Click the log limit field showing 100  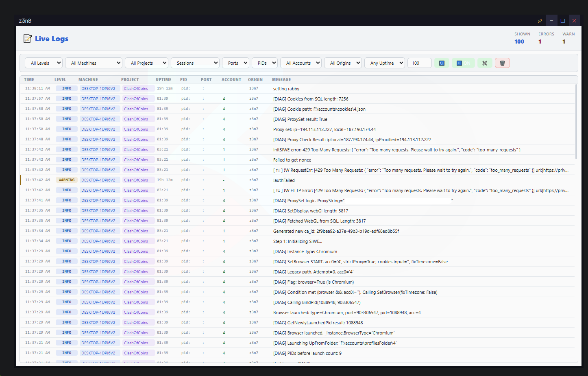(419, 63)
